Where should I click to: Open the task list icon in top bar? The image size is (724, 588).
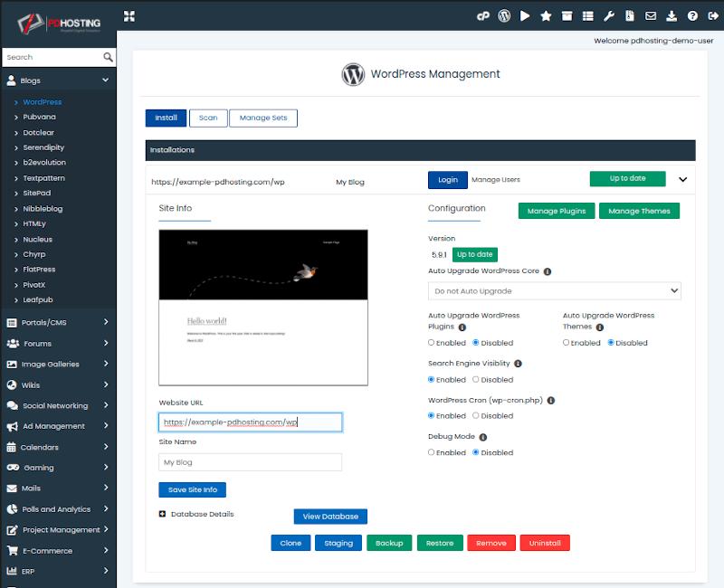click(587, 16)
